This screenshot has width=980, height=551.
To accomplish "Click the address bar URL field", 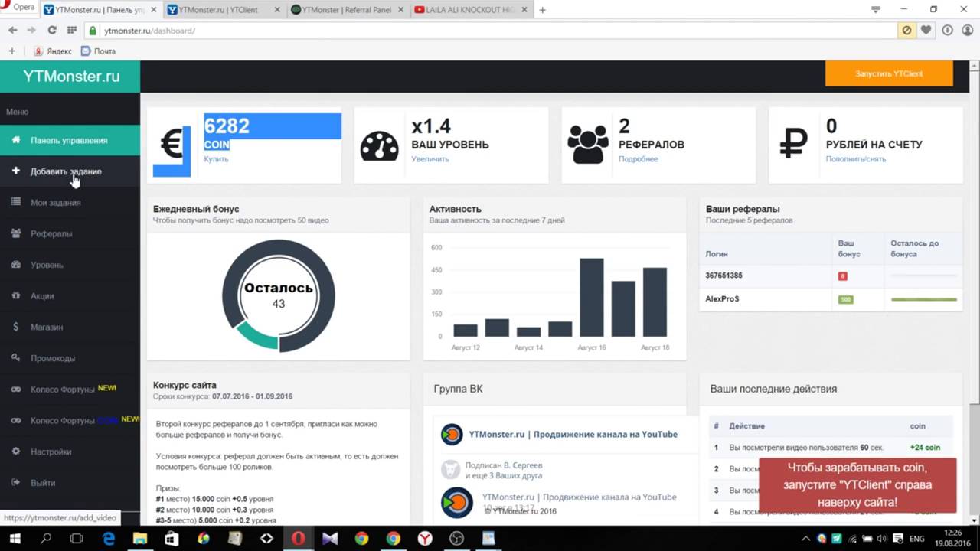I will coord(490,31).
